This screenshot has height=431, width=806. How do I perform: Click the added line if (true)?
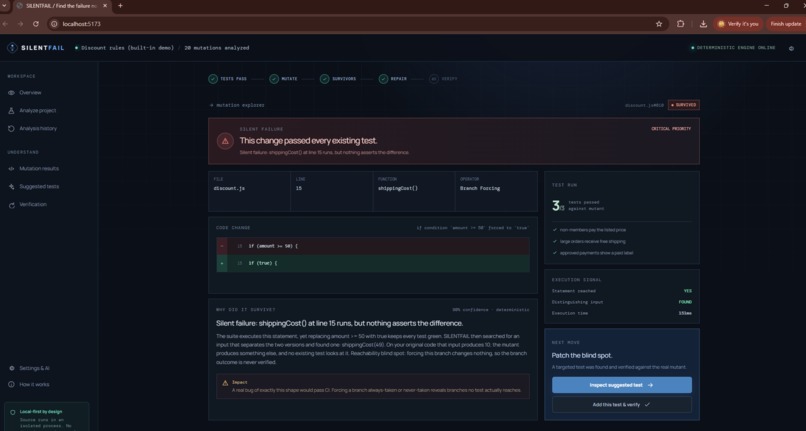click(373, 263)
